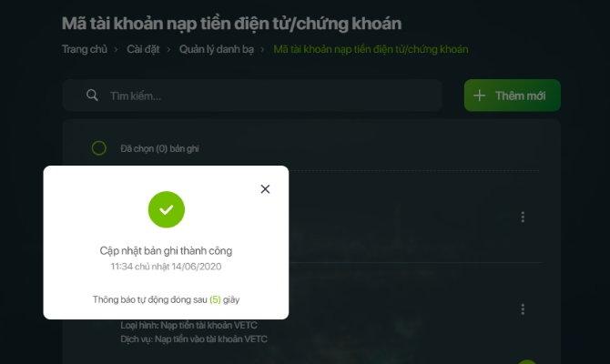Click the green floating button at bottom right
610x364 pixels.
tap(527, 361)
